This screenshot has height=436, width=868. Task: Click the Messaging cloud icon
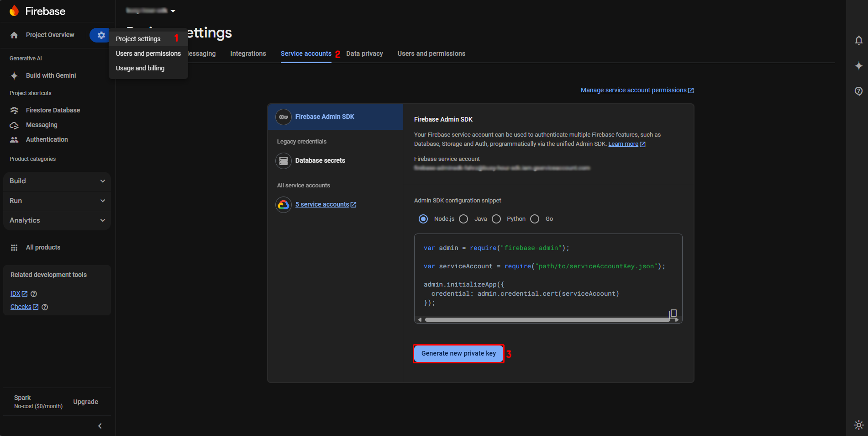tap(14, 125)
